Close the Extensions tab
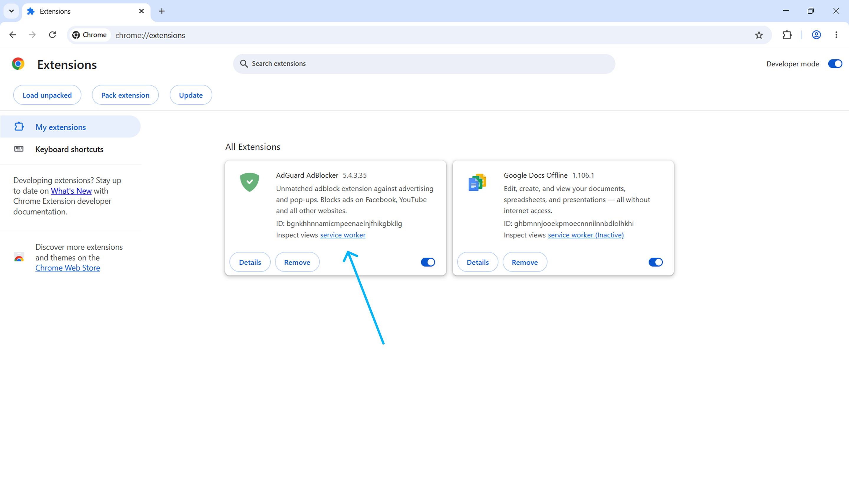 click(141, 11)
